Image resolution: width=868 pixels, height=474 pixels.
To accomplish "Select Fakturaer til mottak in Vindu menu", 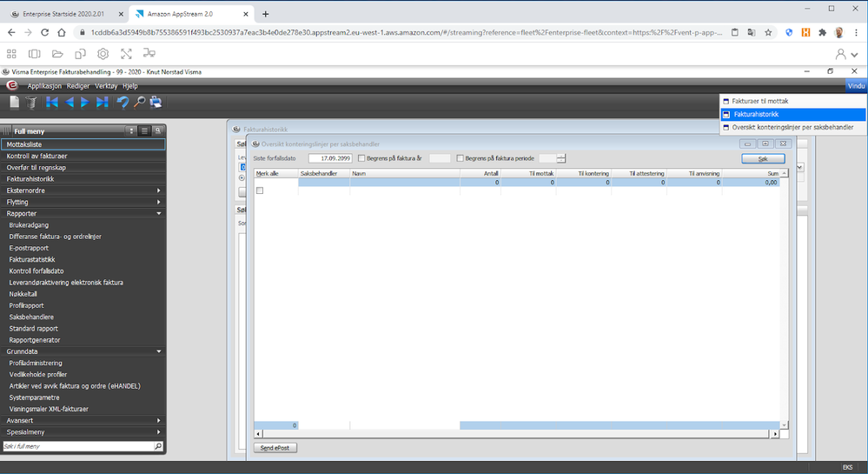I will 759,102.
